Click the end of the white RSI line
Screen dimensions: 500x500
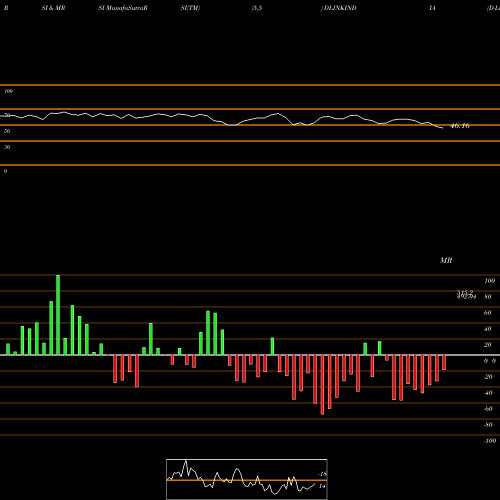pyautogui.click(x=442, y=128)
